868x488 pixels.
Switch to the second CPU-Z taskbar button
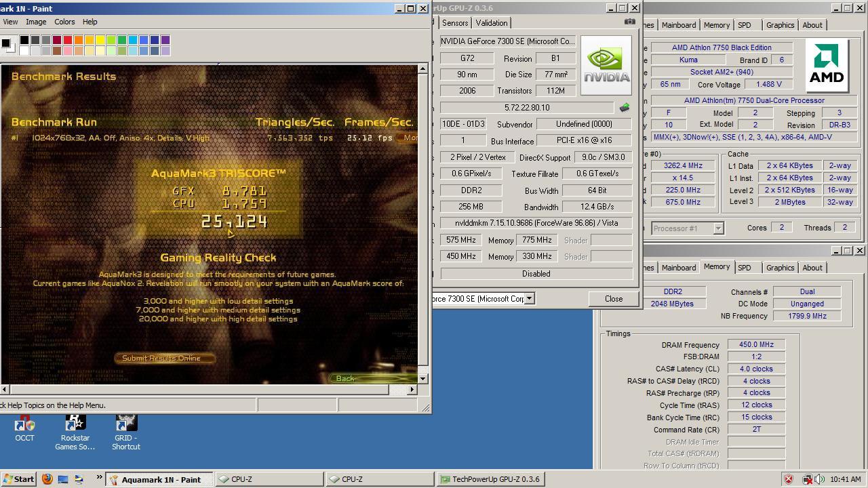pyautogui.click(x=380, y=479)
